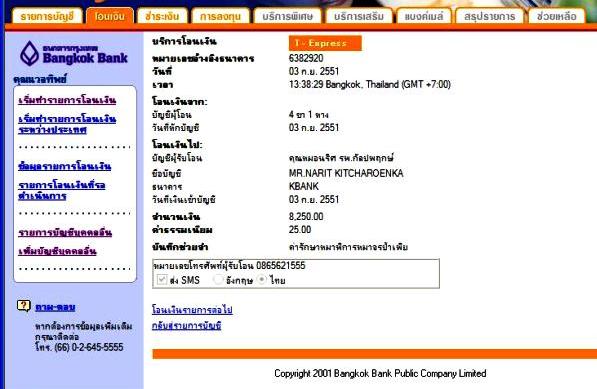Select the ไทย language radio button
The width and height of the screenshot is (597, 389).
262,280
